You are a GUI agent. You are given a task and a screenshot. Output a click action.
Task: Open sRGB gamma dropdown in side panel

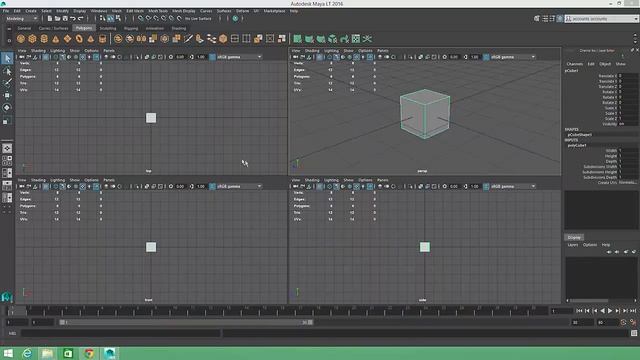(513, 186)
